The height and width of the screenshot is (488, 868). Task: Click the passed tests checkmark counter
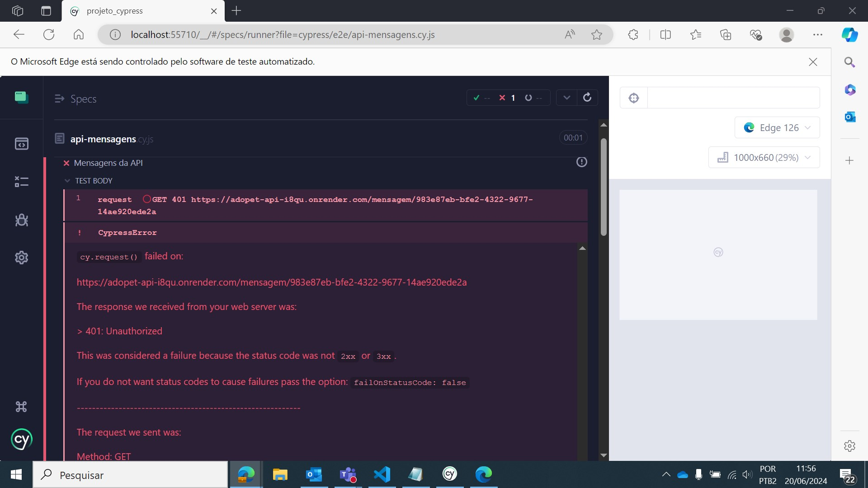click(481, 98)
